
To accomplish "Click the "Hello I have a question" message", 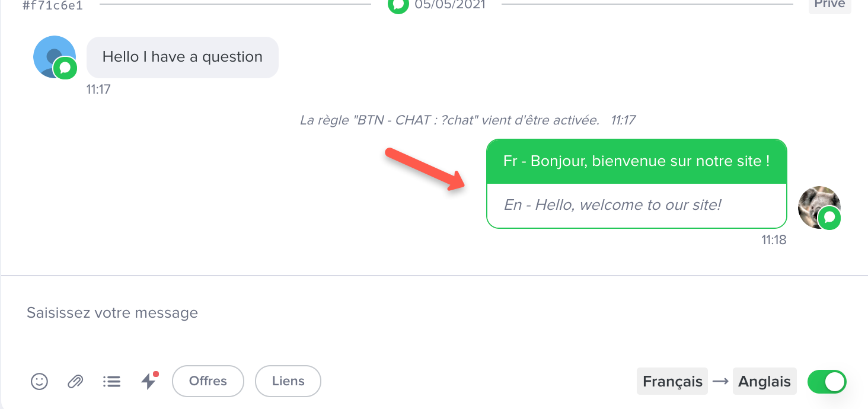I will pyautogui.click(x=183, y=57).
